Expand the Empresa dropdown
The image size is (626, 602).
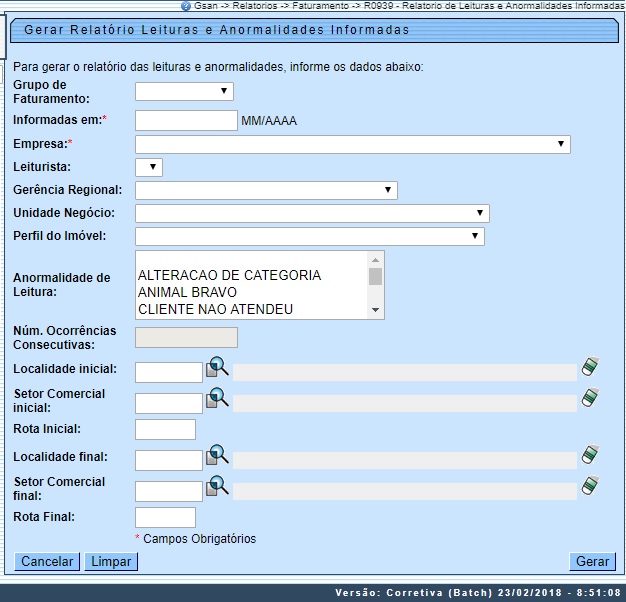pos(352,145)
